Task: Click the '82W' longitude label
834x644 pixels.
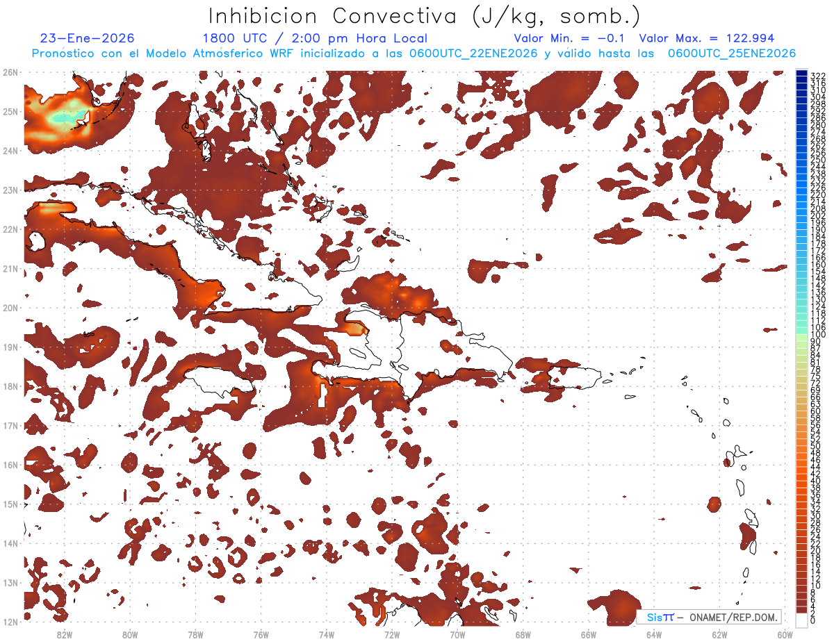Action: click(64, 634)
